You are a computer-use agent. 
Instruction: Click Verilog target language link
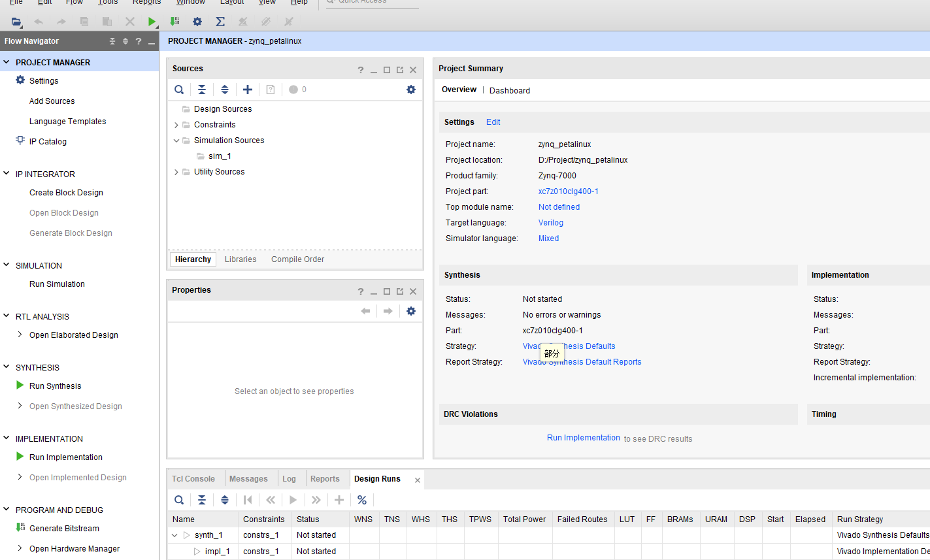(551, 223)
